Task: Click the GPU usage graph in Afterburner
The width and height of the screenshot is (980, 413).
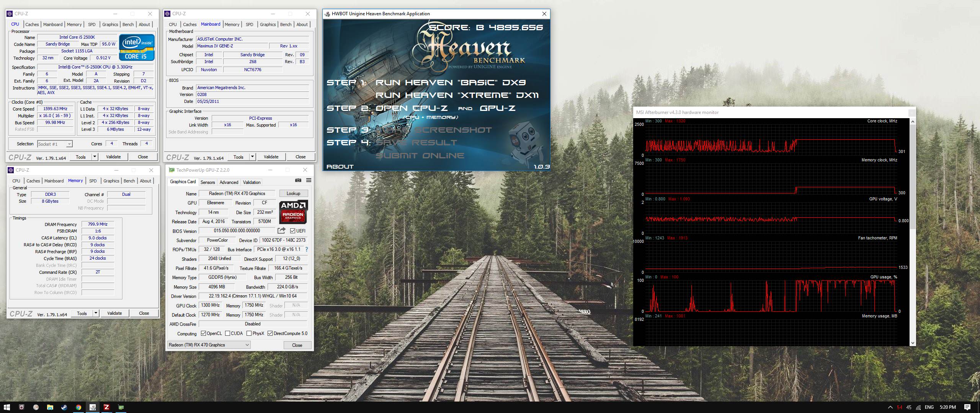Action: [771, 296]
